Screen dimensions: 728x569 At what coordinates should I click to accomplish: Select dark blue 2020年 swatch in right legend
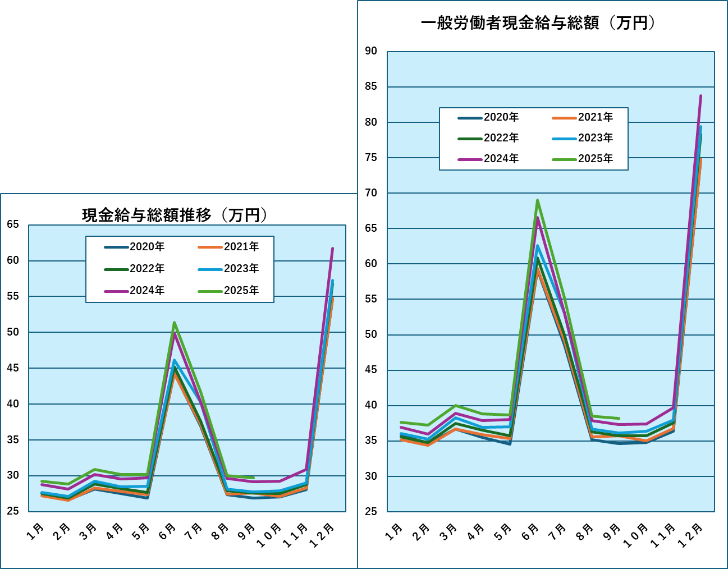(x=470, y=118)
